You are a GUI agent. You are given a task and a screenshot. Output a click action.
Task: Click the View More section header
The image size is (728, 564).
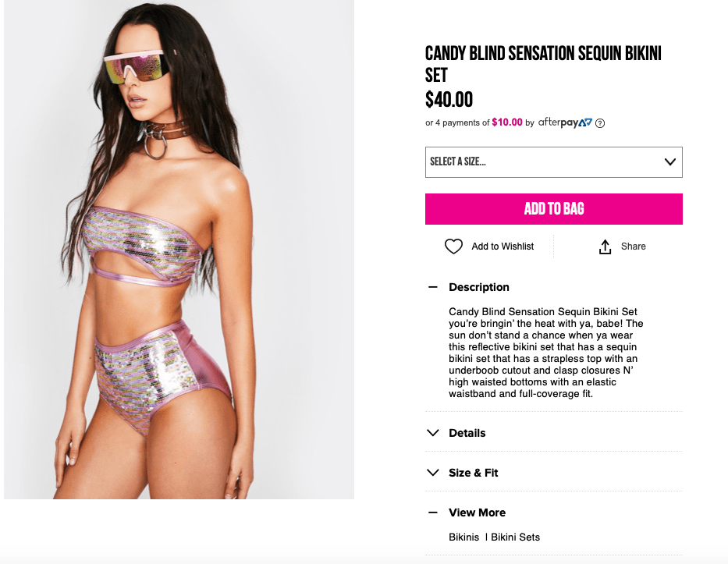point(477,513)
